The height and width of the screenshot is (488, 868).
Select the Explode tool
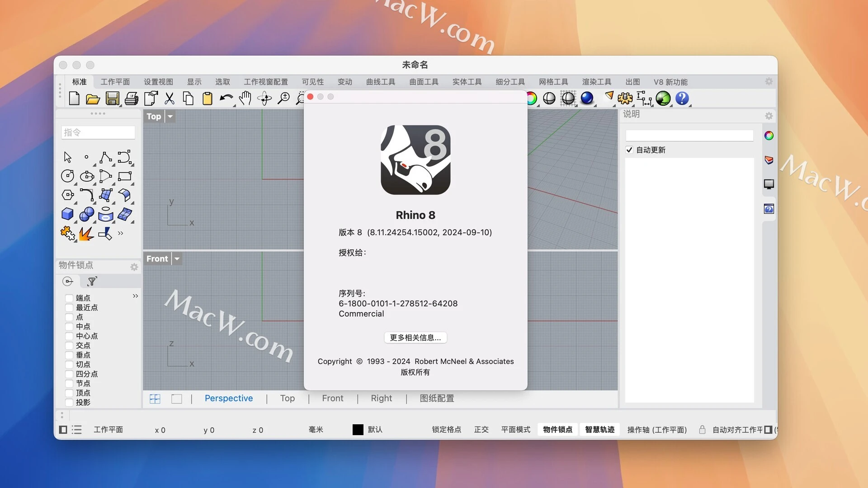click(86, 234)
